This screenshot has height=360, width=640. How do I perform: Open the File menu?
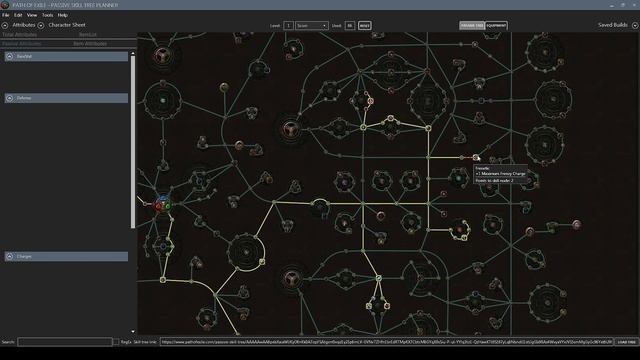point(6,15)
